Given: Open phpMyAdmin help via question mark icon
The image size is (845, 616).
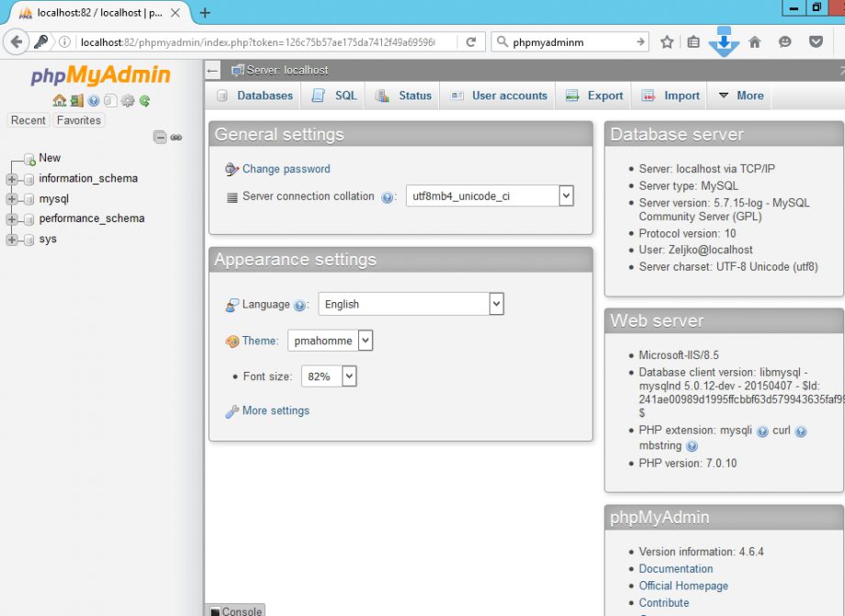Looking at the screenshot, I should [x=93, y=101].
